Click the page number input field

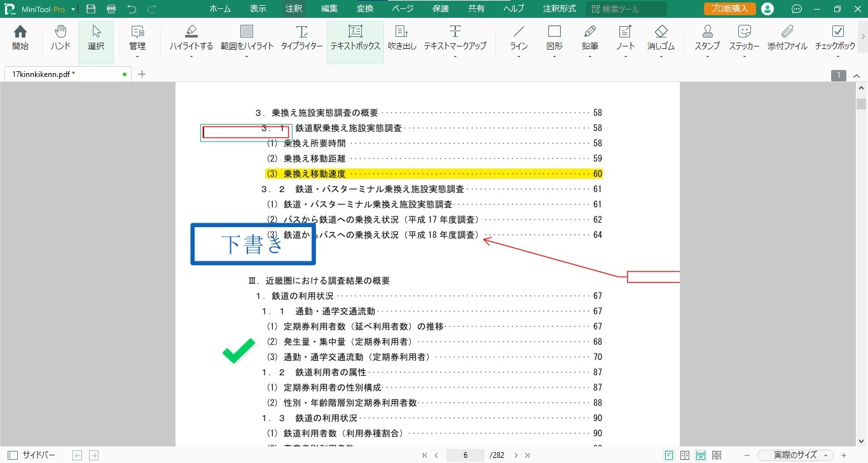(465, 455)
